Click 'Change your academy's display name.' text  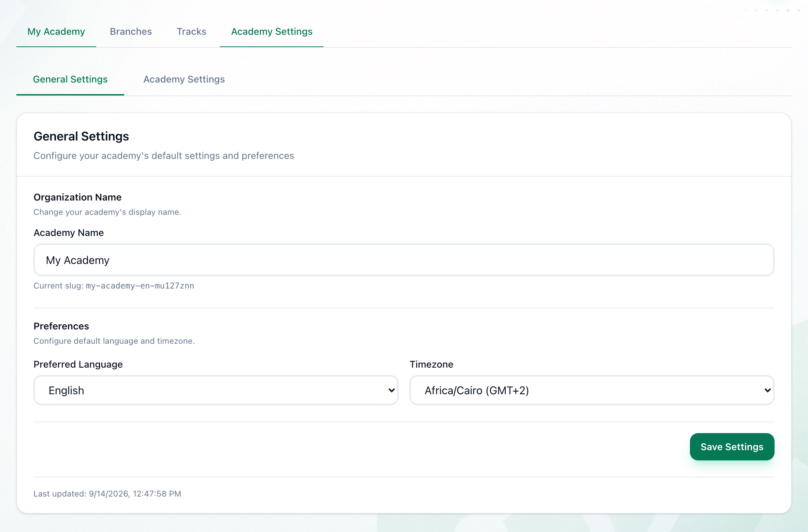[107, 212]
